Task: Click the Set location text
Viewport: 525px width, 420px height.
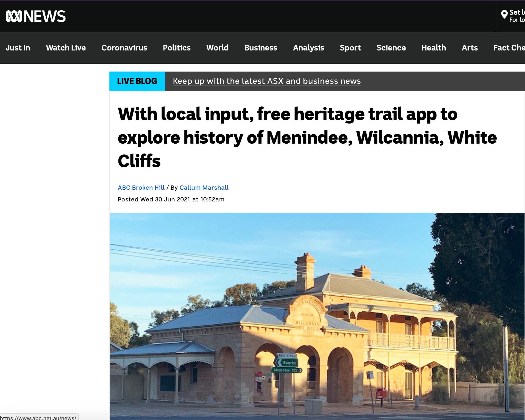Action: point(517,12)
